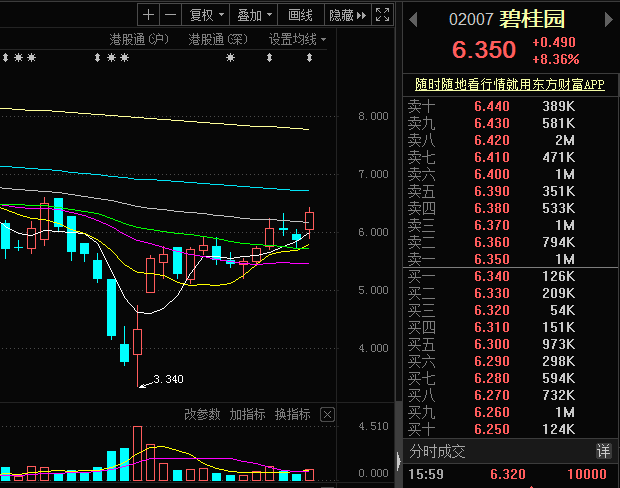Select the 卖二 6.360 order row
Screen dimensions: 620x488
[510, 242]
